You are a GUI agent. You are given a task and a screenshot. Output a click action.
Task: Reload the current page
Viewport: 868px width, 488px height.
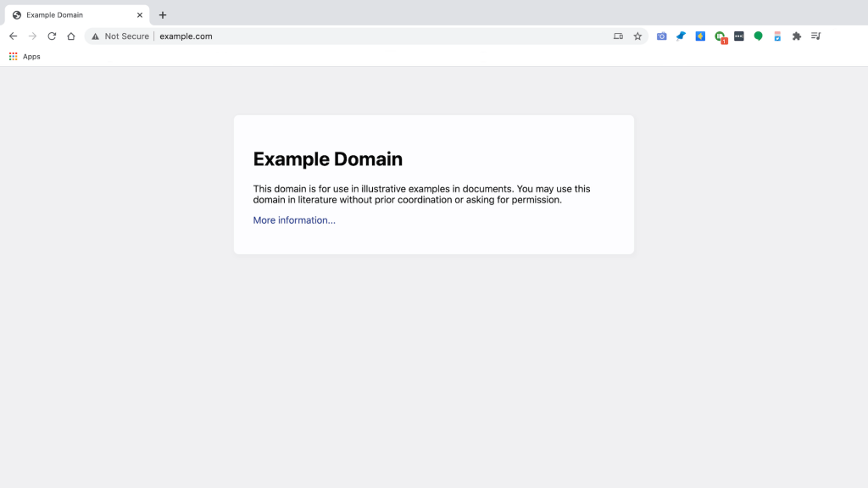click(52, 36)
